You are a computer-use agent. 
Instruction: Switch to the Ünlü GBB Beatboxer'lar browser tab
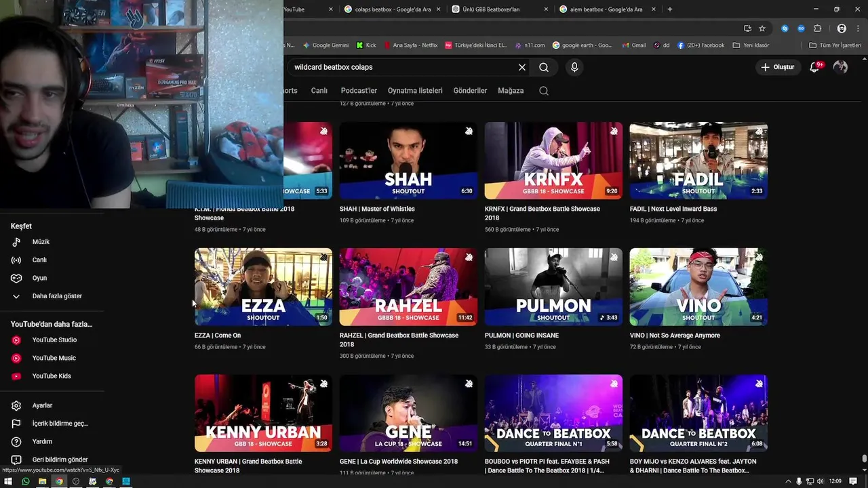tap(500, 9)
